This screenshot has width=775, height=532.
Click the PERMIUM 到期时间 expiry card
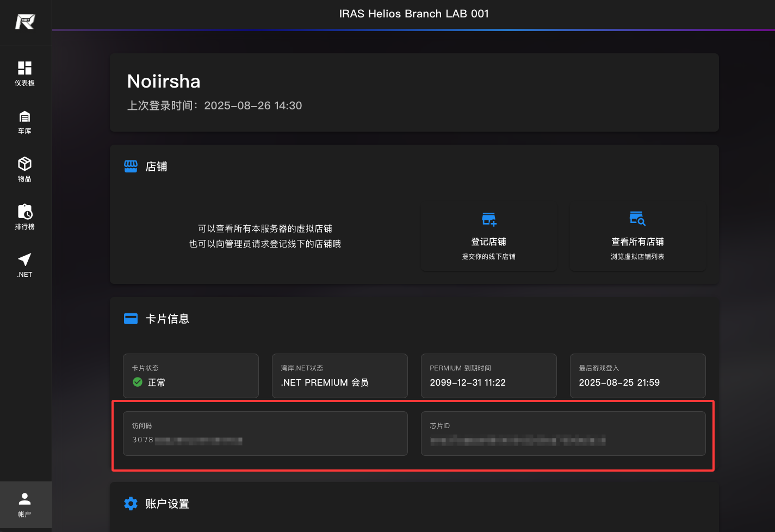(x=488, y=376)
